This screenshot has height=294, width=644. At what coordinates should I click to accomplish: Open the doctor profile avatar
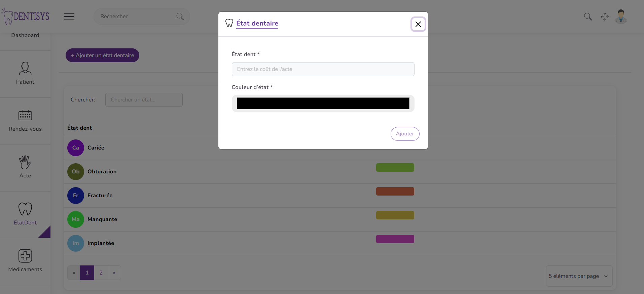(621, 16)
